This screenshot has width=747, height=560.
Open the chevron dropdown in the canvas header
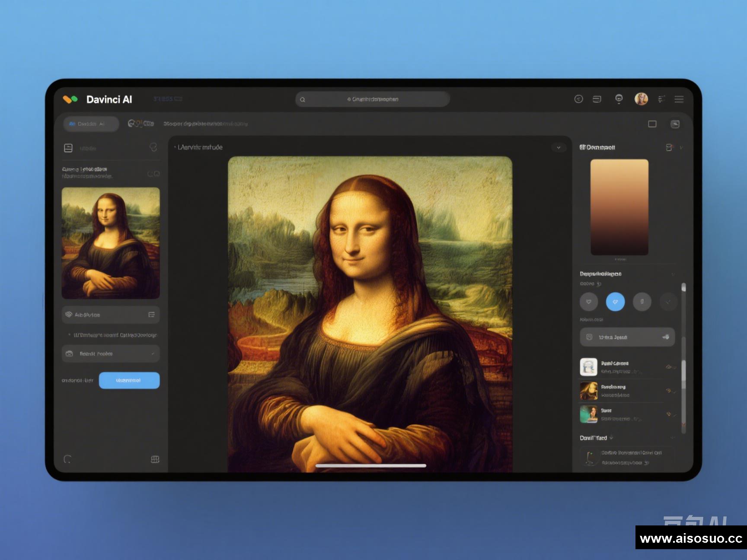[x=559, y=147]
